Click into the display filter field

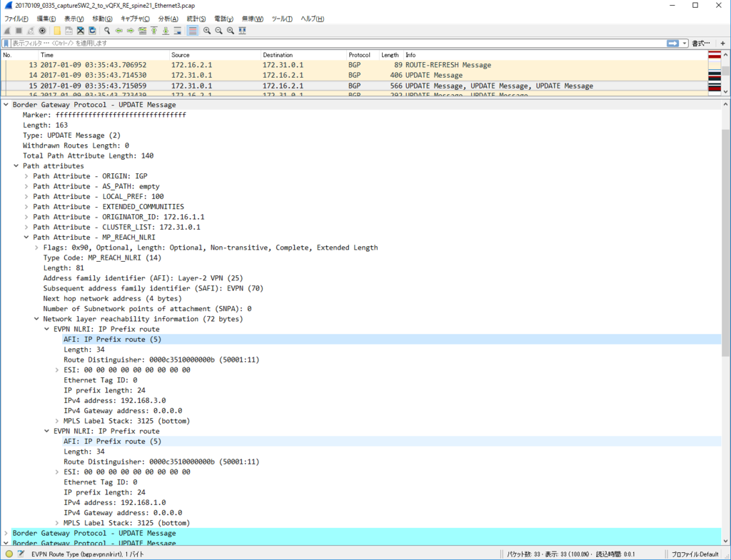[338, 44]
